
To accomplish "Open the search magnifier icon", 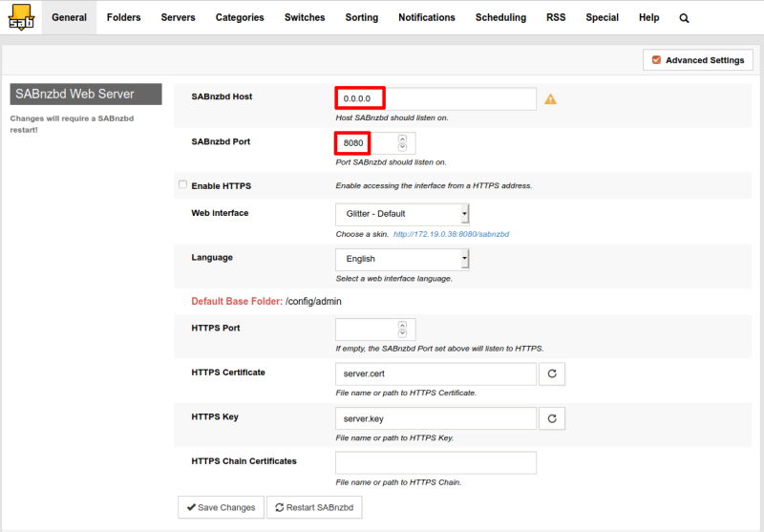I will pyautogui.click(x=684, y=18).
